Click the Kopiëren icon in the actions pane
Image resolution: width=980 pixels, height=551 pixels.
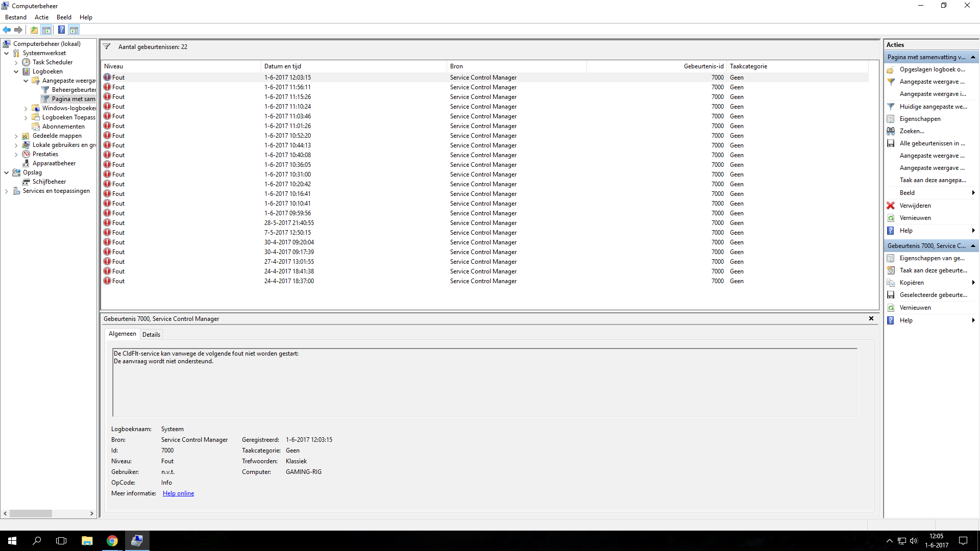click(x=891, y=283)
